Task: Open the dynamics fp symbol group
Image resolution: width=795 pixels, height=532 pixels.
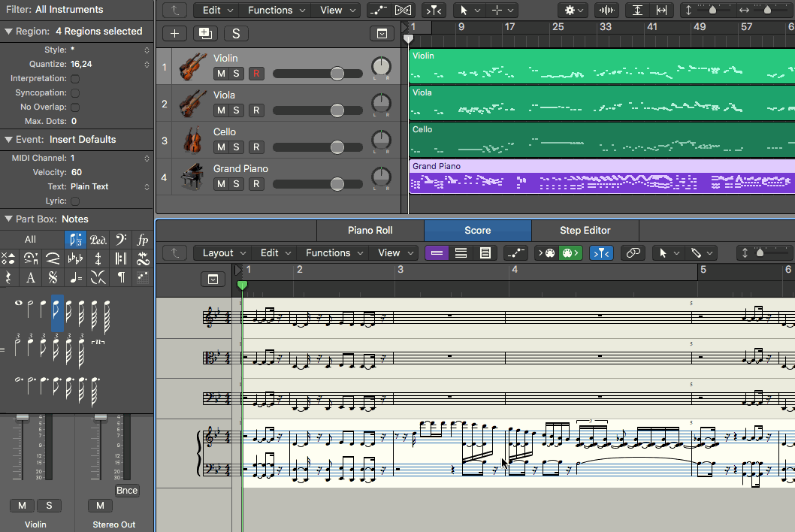Action: coord(143,240)
